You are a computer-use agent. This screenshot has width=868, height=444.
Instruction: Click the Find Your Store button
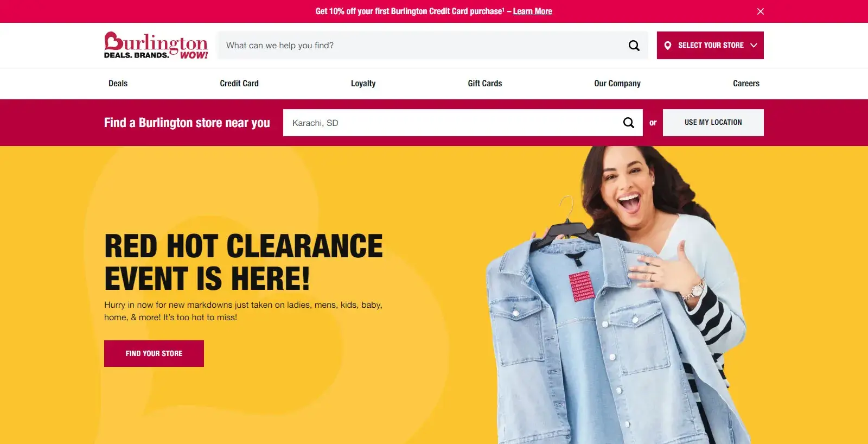[154, 353]
